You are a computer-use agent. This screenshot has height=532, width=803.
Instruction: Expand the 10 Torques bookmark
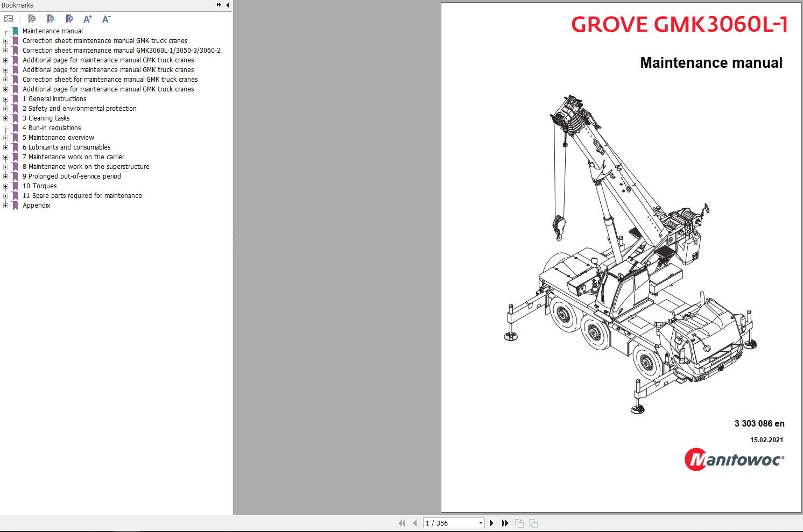point(5,186)
